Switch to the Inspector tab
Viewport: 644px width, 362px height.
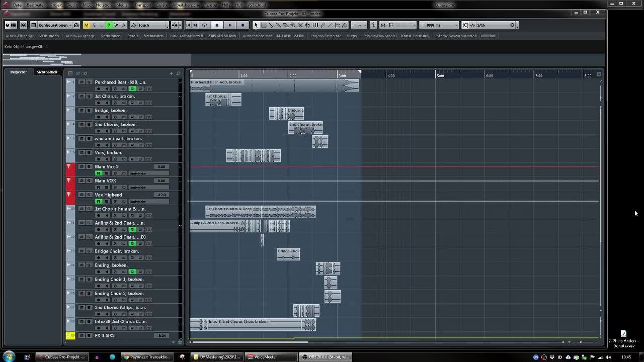(19, 72)
